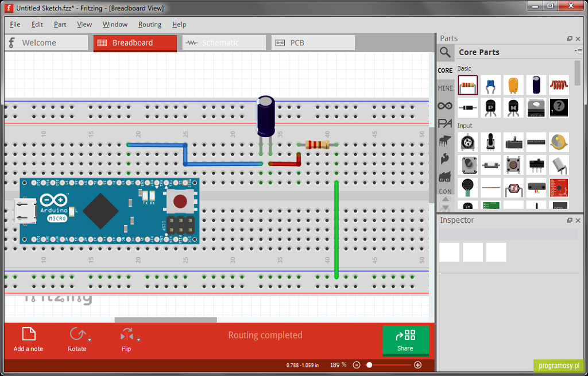The image size is (588, 376).
Task: Switch to Breadboard view tab
Action: point(135,42)
